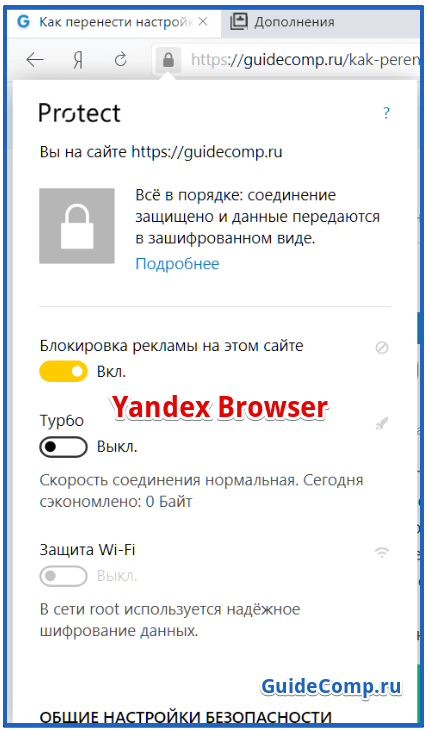Reload the page with refresh icon
Viewport: 429px width, 731px height.
point(121,59)
